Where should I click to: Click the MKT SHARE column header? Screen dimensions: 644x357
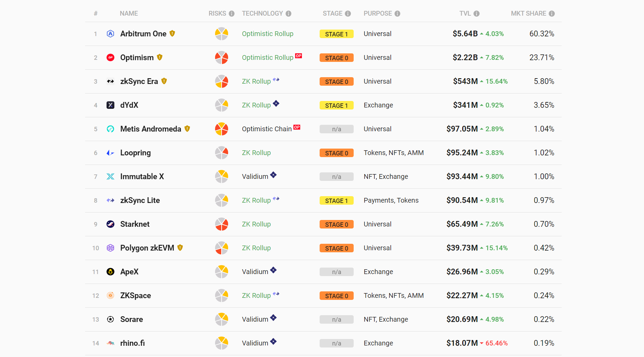[x=528, y=14]
